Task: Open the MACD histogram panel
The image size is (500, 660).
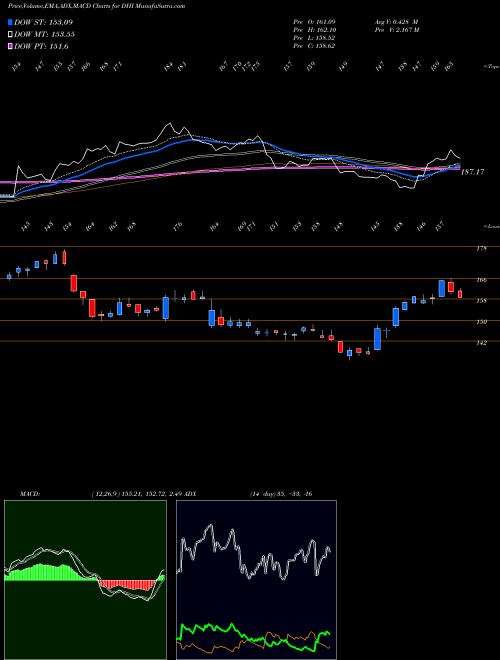Action: pyautogui.click(x=85, y=580)
